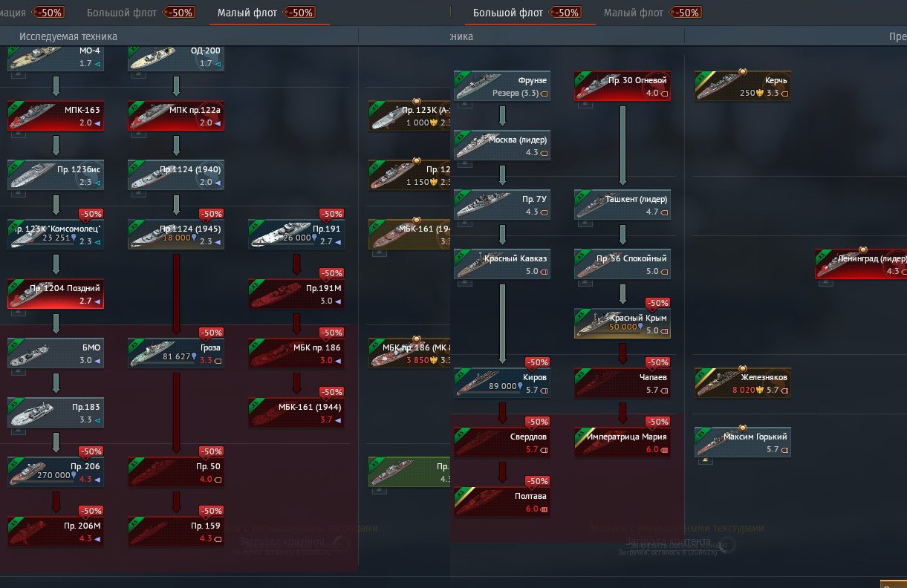Select the Москва (лидер) card
907x588 pixels.
point(502,146)
